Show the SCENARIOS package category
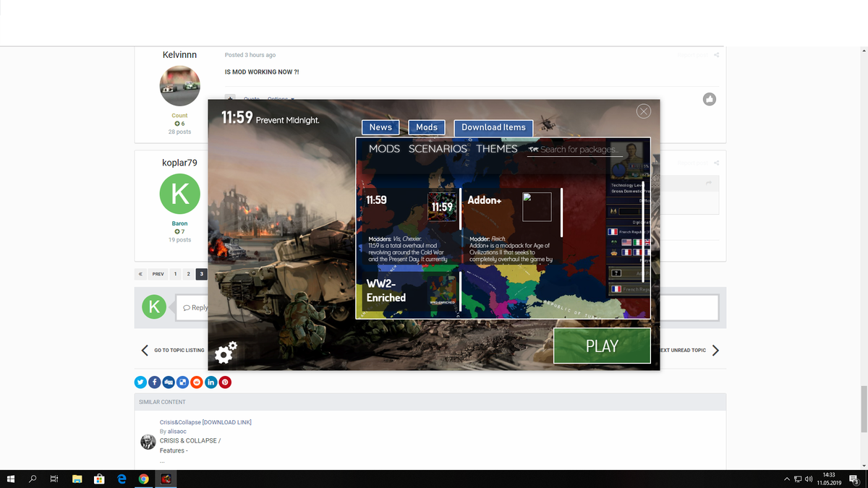868x488 pixels. [x=438, y=148]
